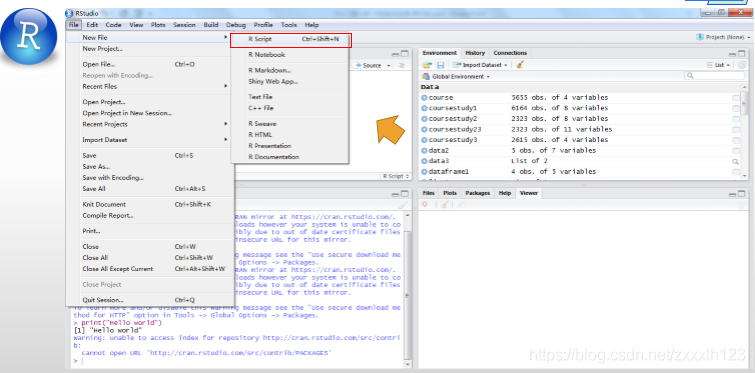Open the List view mode dropdown

[718, 65]
